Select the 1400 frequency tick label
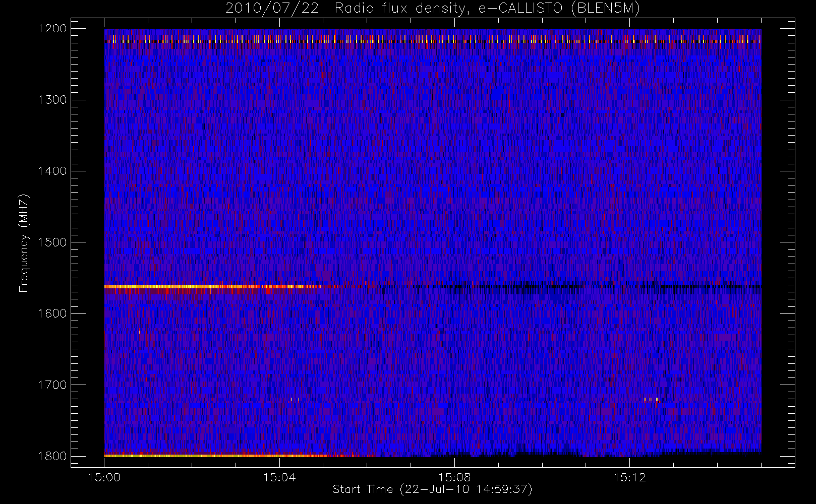816x504 pixels. click(53, 171)
